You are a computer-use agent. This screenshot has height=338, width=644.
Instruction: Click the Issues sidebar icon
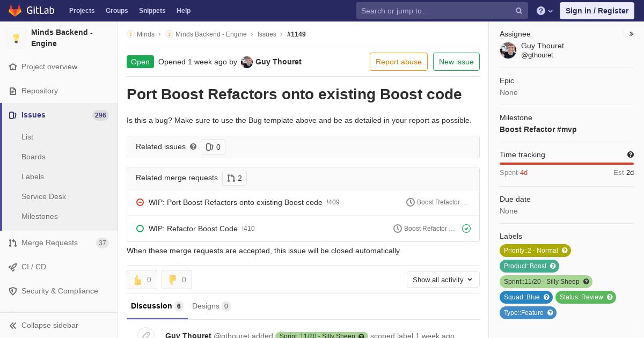[x=13, y=115]
